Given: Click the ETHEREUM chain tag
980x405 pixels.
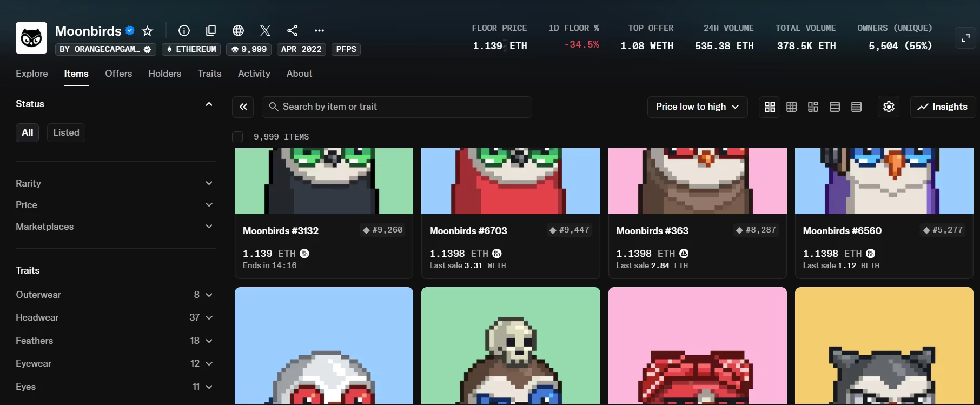Looking at the screenshot, I should 191,49.
